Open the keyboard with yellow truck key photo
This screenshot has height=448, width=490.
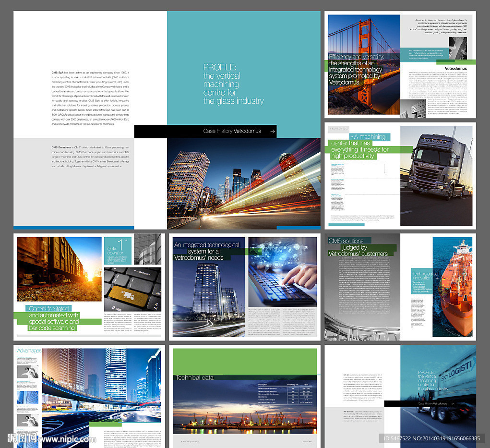pyautogui.click(x=132, y=289)
